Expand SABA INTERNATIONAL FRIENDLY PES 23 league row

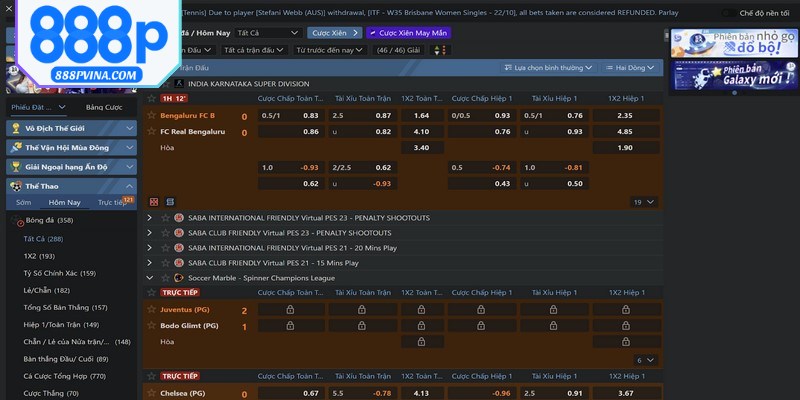(x=150, y=218)
